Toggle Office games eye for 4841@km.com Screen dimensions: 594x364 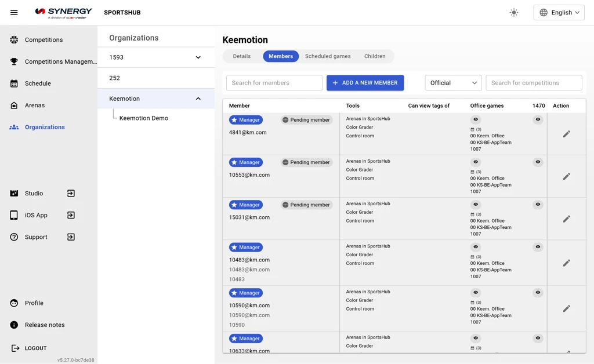click(476, 120)
